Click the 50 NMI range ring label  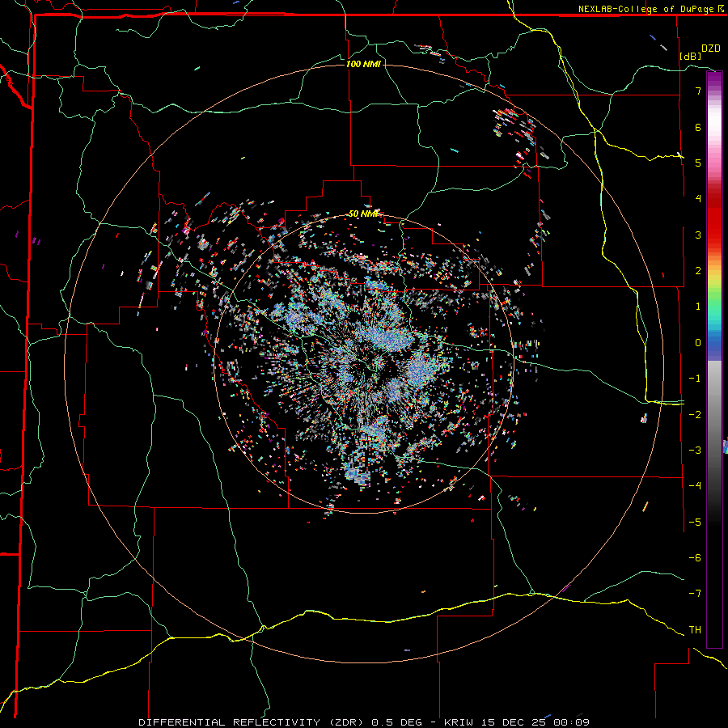coord(365,214)
